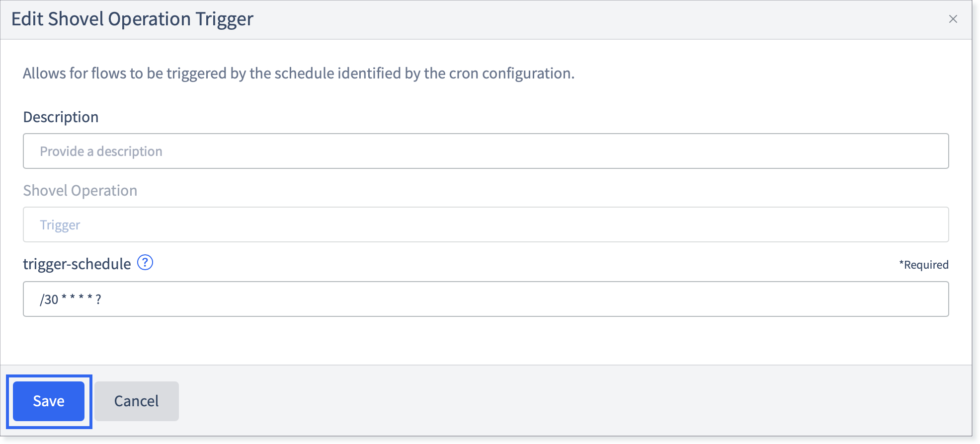Click the greyed "Trigger" value text
This screenshot has height=444, width=980.
coord(60,225)
